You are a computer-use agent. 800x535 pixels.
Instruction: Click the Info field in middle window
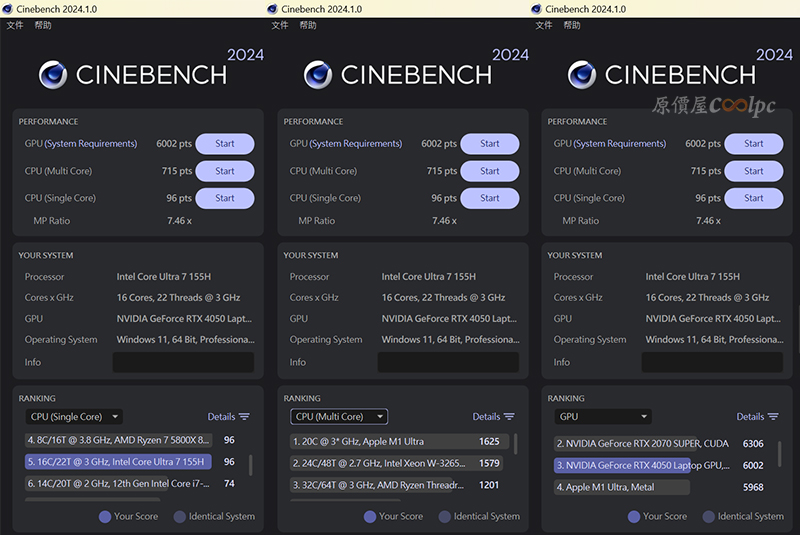(x=448, y=362)
